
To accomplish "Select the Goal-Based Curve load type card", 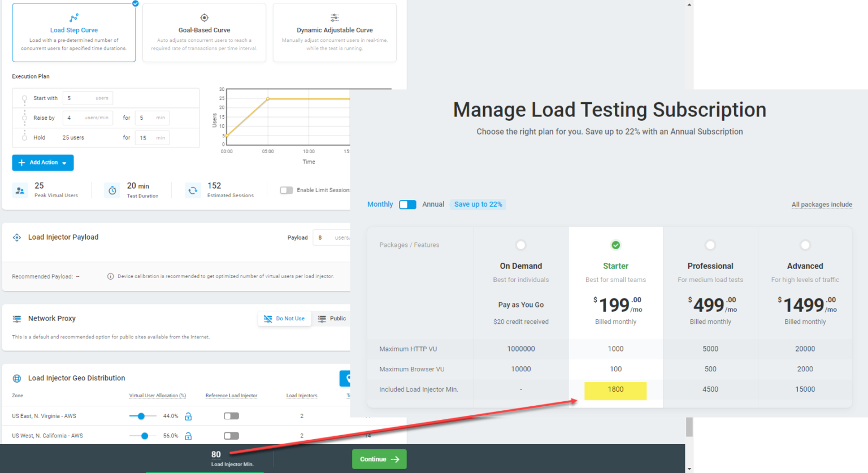I will pyautogui.click(x=204, y=32).
